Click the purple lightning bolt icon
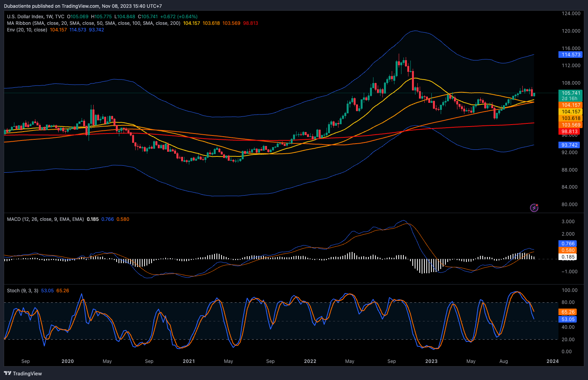Viewport: 588px width, 380px height. click(x=534, y=208)
